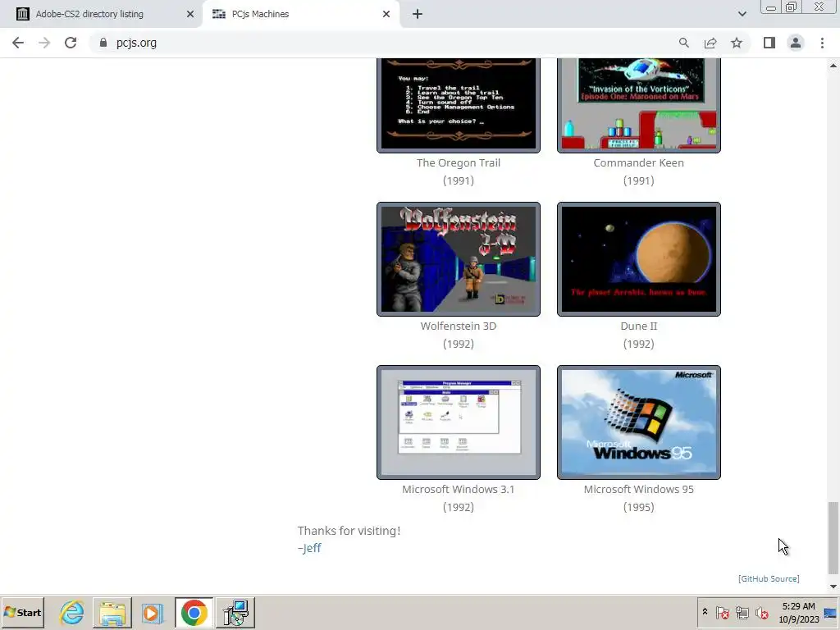Click the page scrollbar thumb
This screenshot has height=630, width=840.
click(x=833, y=537)
